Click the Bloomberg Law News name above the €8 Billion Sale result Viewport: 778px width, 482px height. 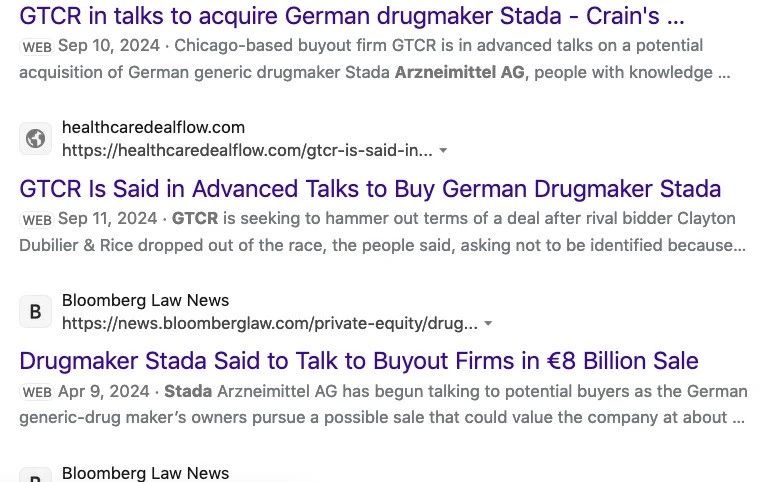tap(145, 300)
